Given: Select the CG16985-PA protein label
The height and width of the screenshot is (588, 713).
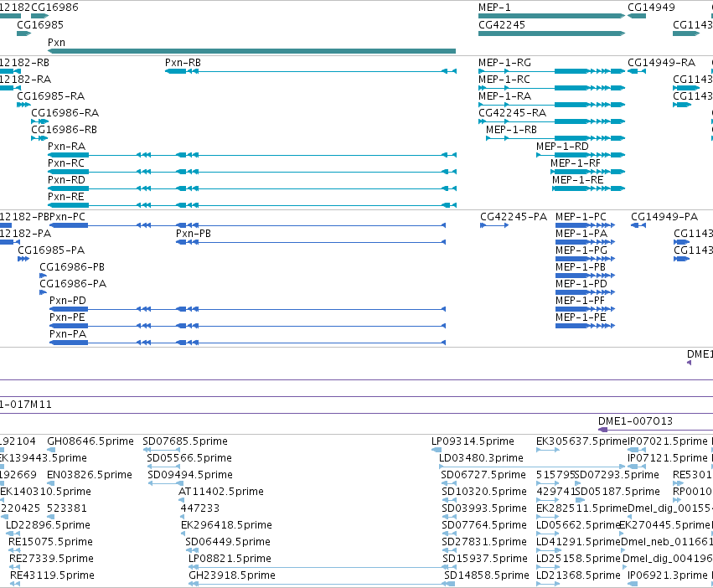Looking at the screenshot, I should click(51, 250).
